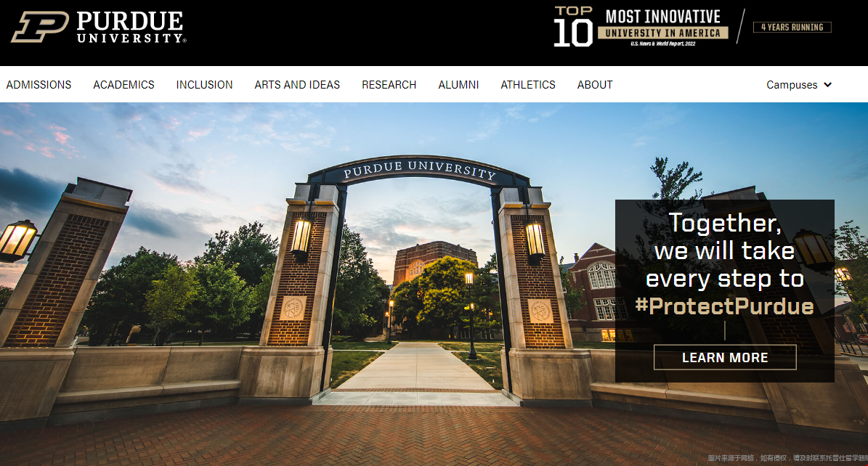
Task: Go to the Inclusion page
Action: tap(204, 85)
